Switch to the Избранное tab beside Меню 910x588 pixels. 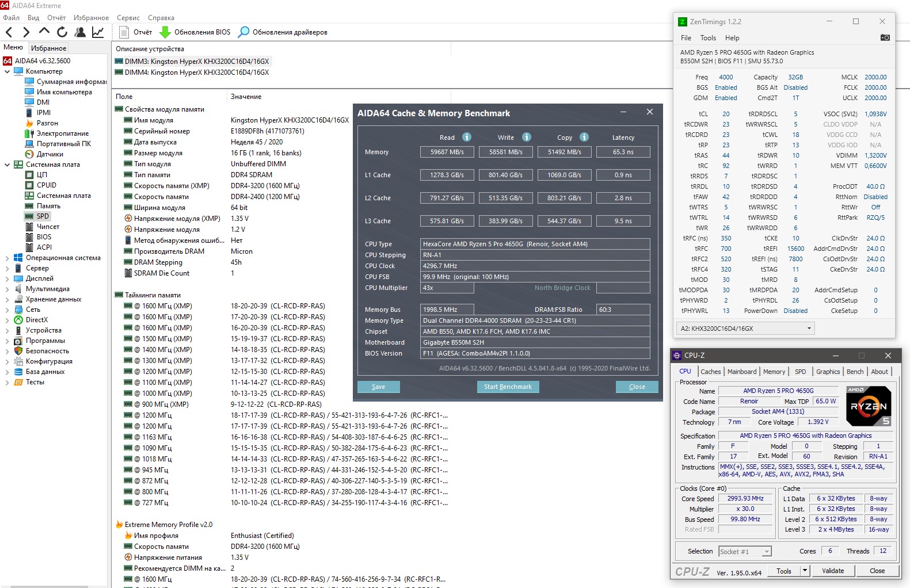[x=48, y=48]
